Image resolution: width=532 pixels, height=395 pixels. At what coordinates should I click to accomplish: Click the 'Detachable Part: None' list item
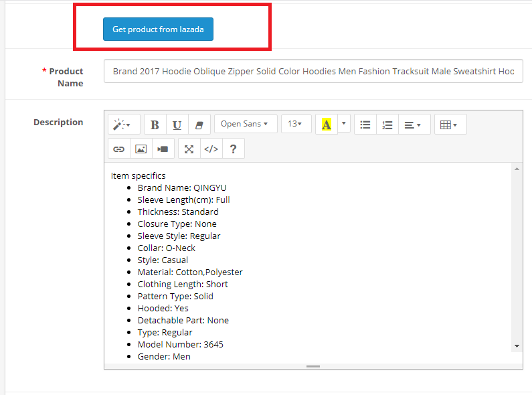(183, 320)
